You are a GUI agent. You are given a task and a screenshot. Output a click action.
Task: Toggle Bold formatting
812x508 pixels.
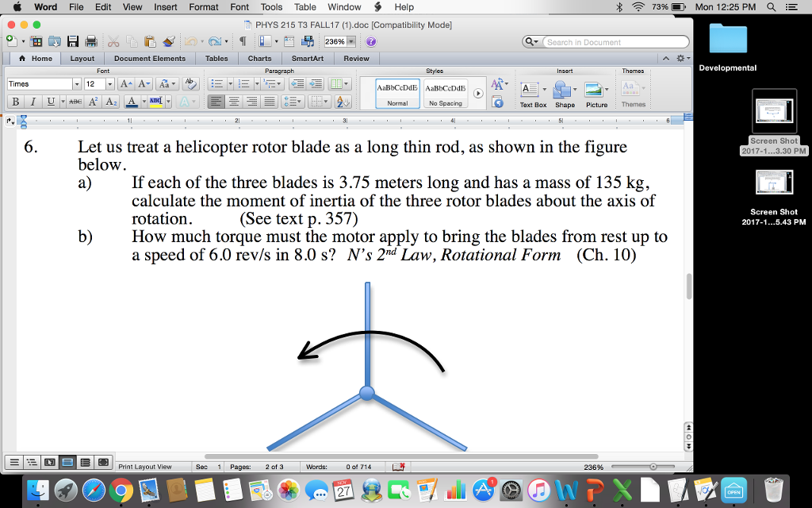(15, 102)
